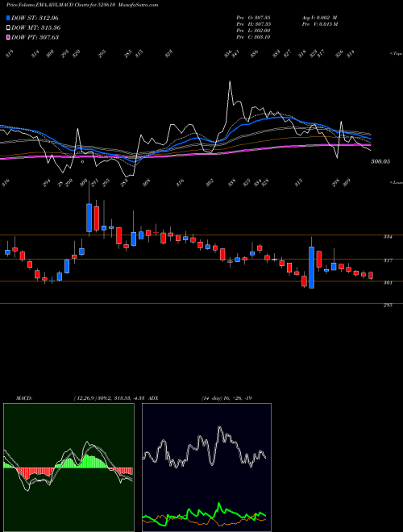The image size is (403, 532).
Task: Click the last red candle on the right
Action: (371, 275)
